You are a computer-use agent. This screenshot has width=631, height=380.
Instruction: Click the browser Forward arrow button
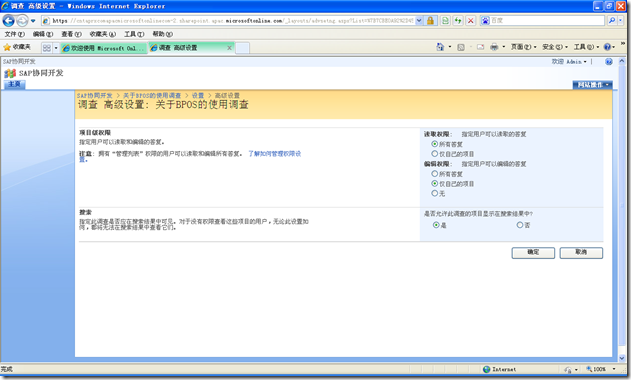pyautogui.click(x=22, y=20)
